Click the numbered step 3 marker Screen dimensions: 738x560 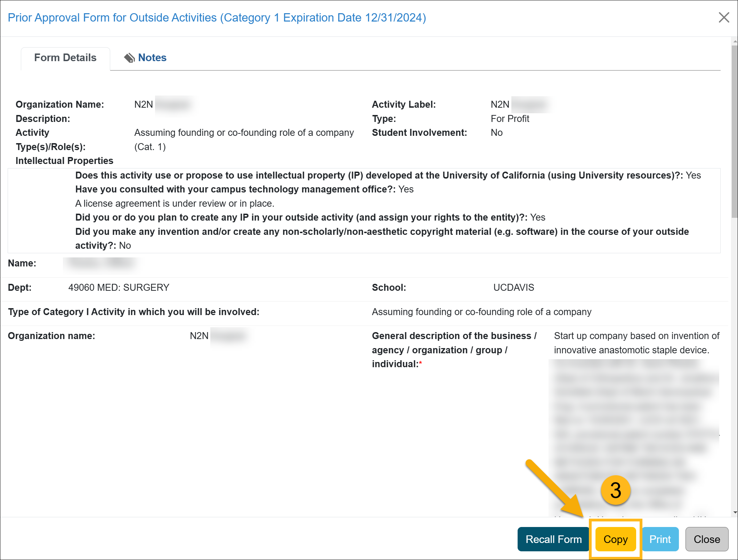click(616, 491)
